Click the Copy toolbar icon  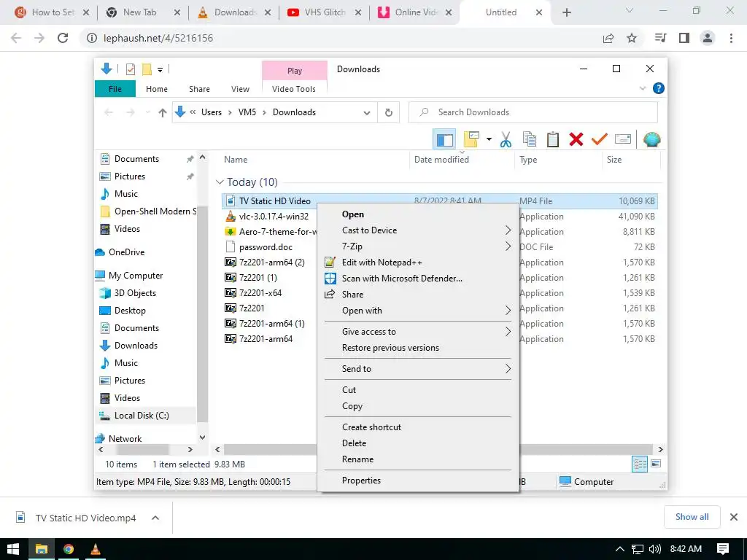click(x=530, y=139)
